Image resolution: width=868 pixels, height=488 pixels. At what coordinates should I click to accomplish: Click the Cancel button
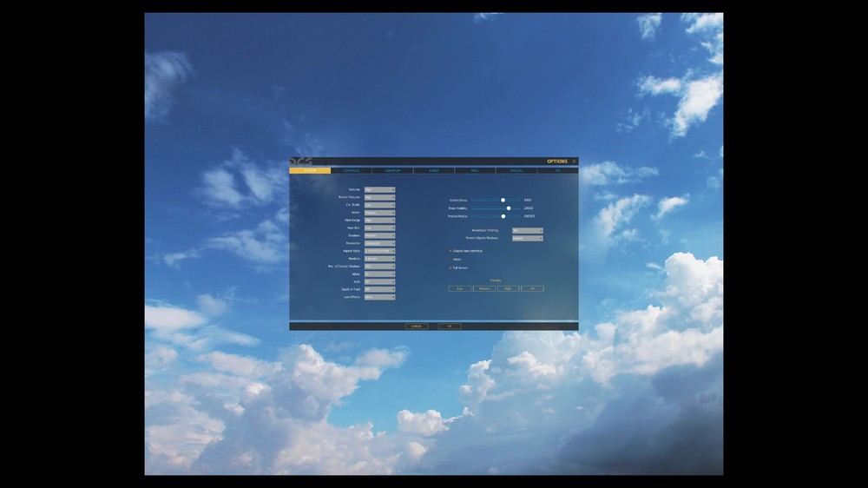point(417,326)
